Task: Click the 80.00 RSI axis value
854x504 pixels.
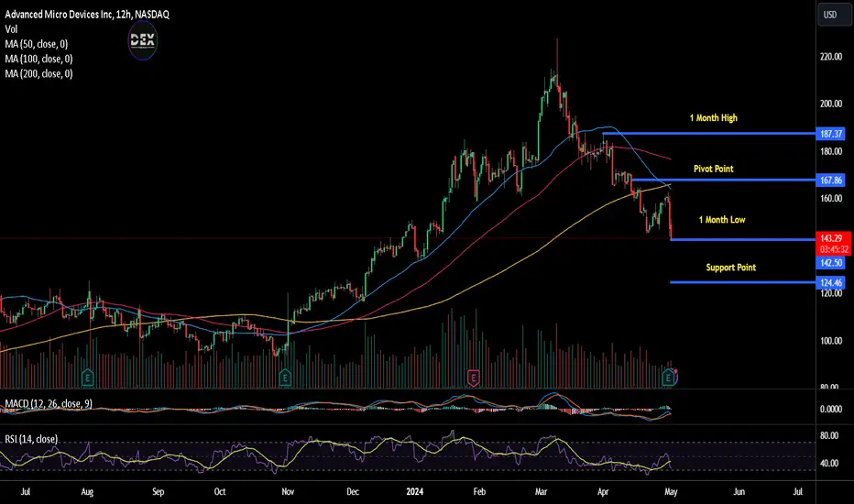Action: click(x=829, y=435)
